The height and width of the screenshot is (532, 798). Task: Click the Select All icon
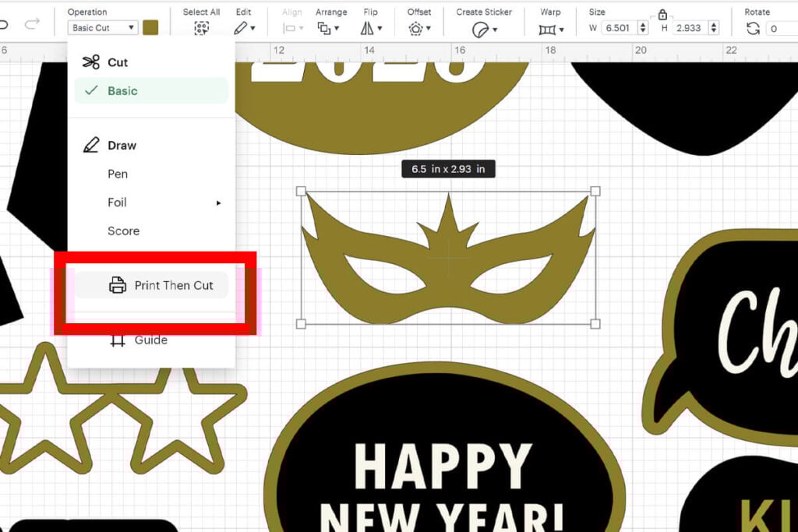pyautogui.click(x=202, y=29)
